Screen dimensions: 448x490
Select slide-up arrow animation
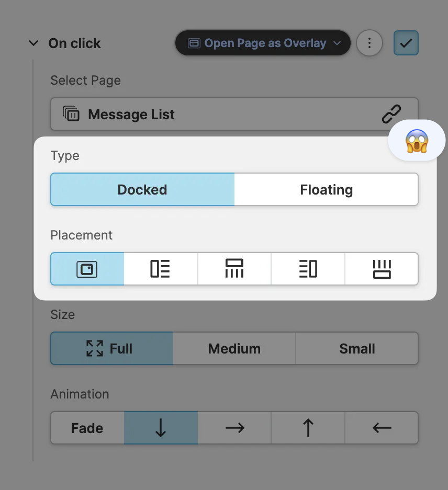(308, 428)
